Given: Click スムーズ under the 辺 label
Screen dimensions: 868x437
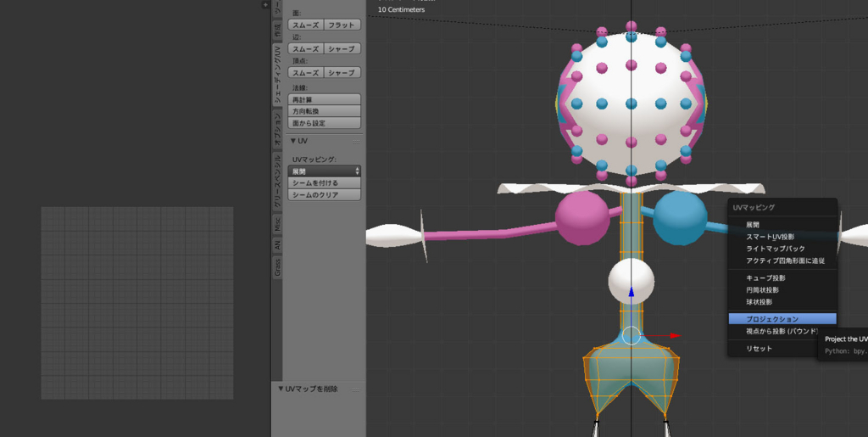Looking at the screenshot, I should click(x=305, y=48).
